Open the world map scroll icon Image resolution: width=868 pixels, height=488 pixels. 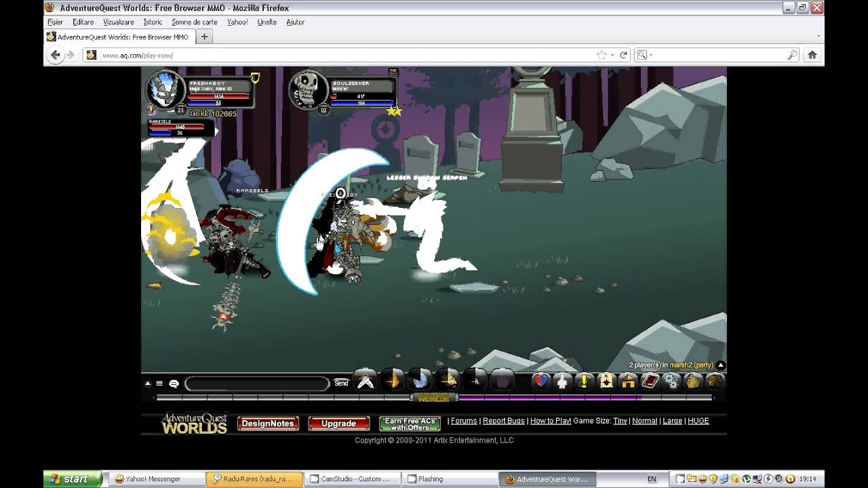pos(606,382)
